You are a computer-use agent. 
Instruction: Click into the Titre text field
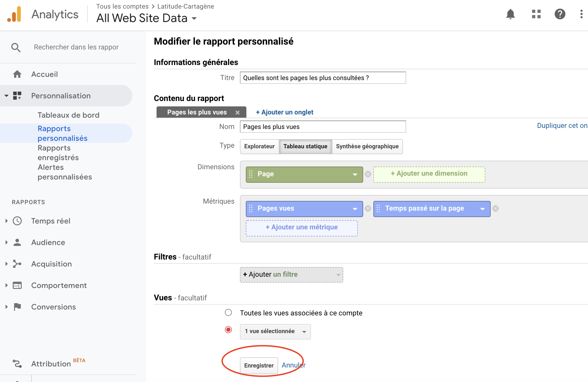(x=323, y=78)
